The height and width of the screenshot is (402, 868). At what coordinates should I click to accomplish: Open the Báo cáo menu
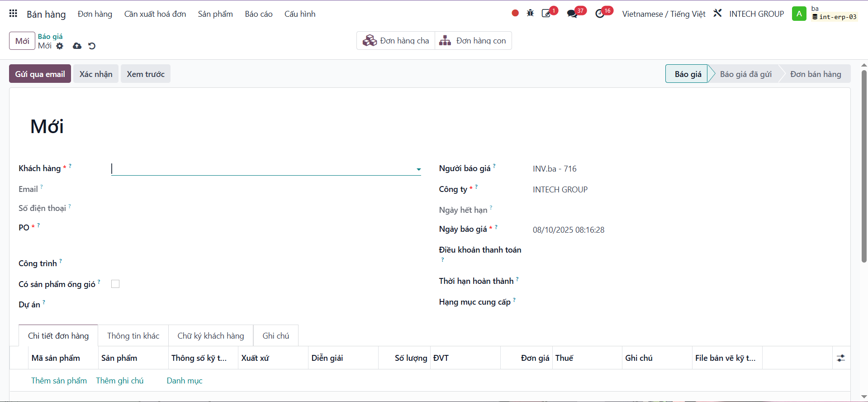(259, 14)
